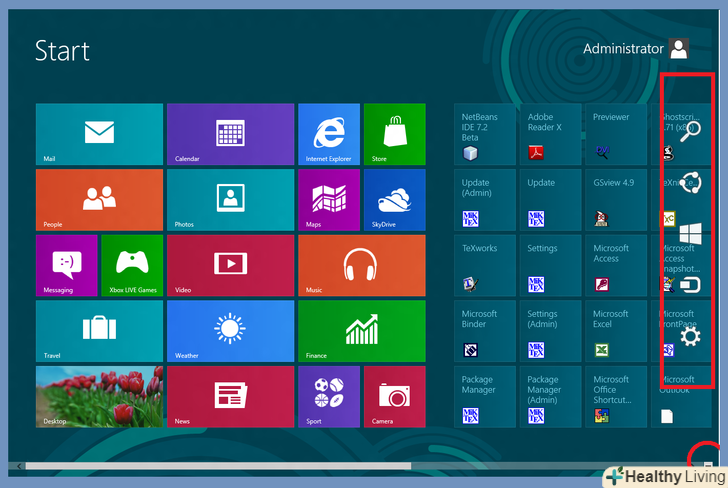Viewport: 728px width, 488px height.
Task: Click the Search charm magnifier icon
Action: [689, 131]
